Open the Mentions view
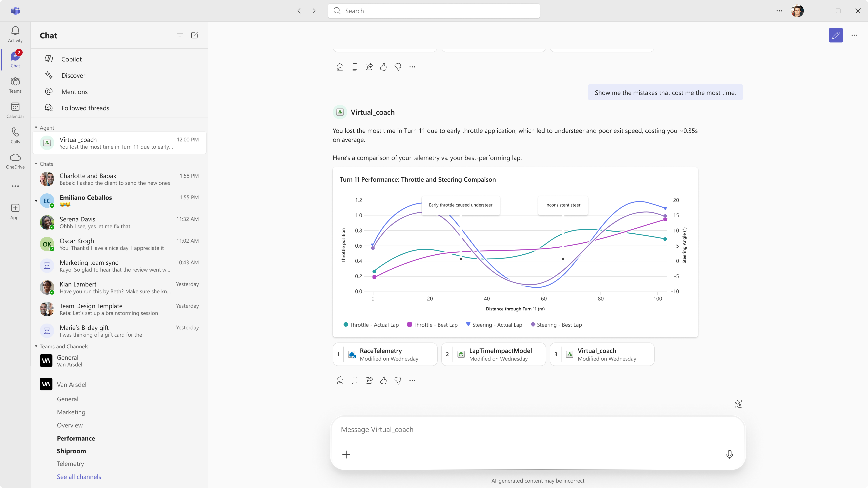Image resolution: width=868 pixels, height=488 pixels. click(74, 91)
